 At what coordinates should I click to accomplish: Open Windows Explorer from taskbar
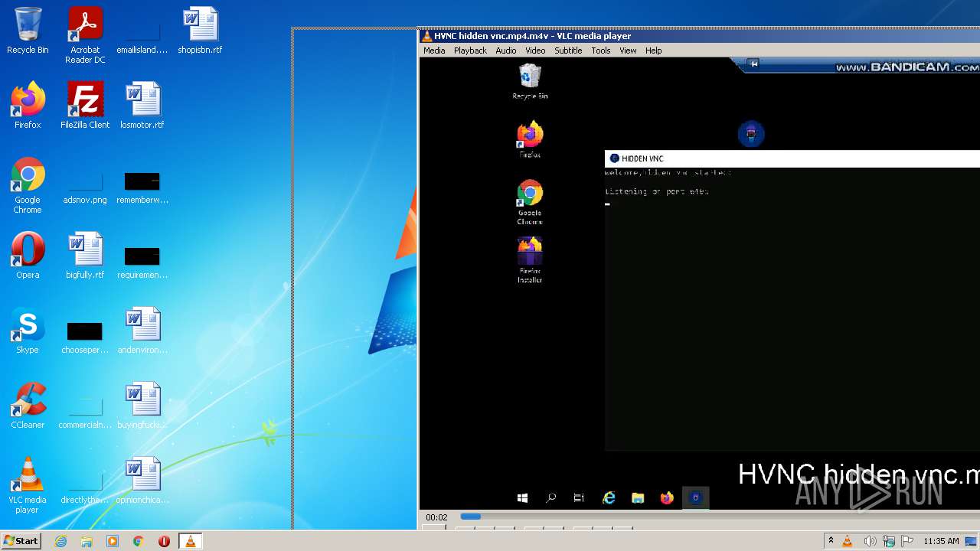click(87, 541)
